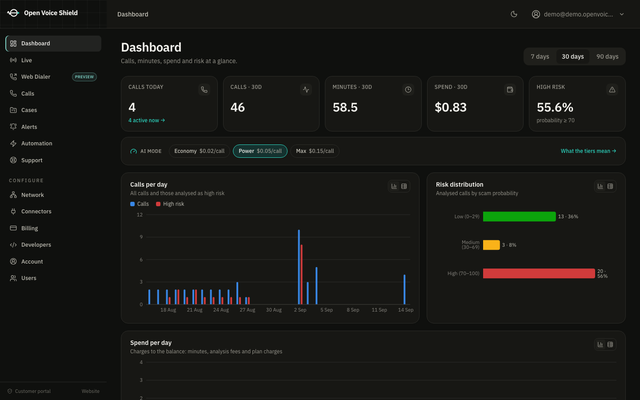Select the Economy $0.02/call AI mode
640x400 pixels.
click(199, 151)
